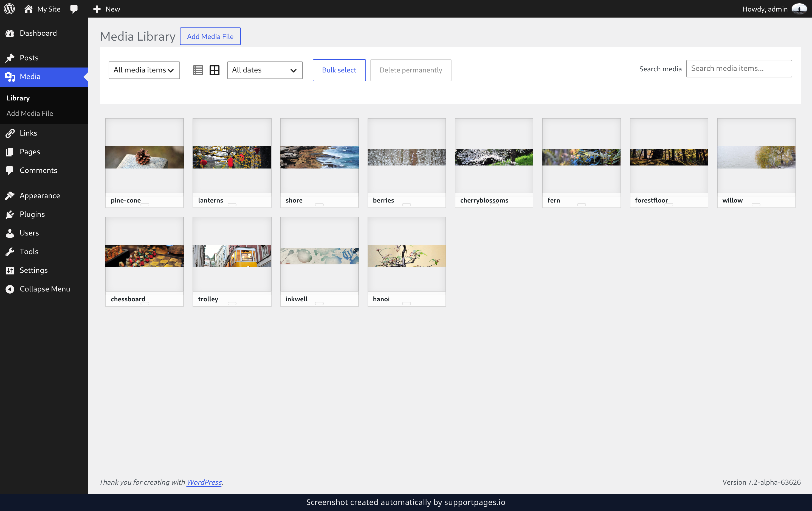
Task: Click the Plugins plug icon
Action: [x=10, y=214]
